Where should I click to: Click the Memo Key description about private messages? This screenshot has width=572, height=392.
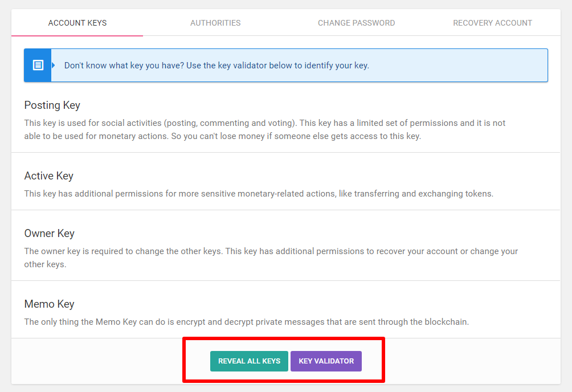(x=246, y=322)
